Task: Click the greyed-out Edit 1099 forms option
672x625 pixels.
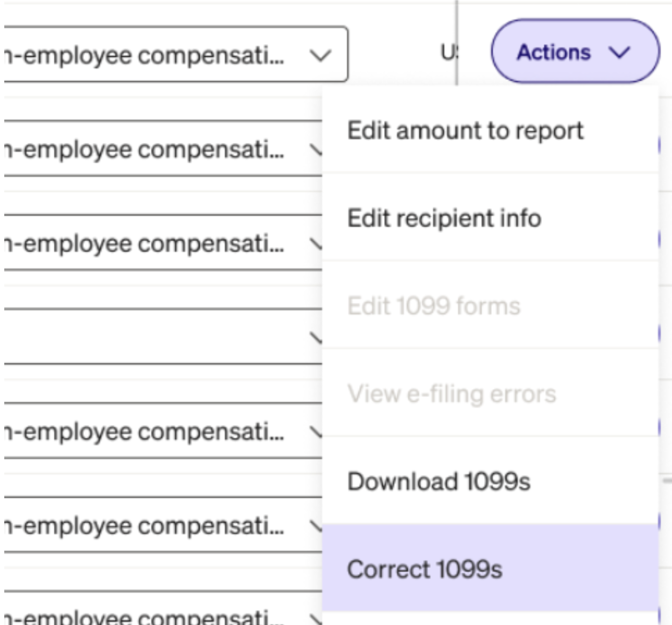Action: click(x=434, y=306)
